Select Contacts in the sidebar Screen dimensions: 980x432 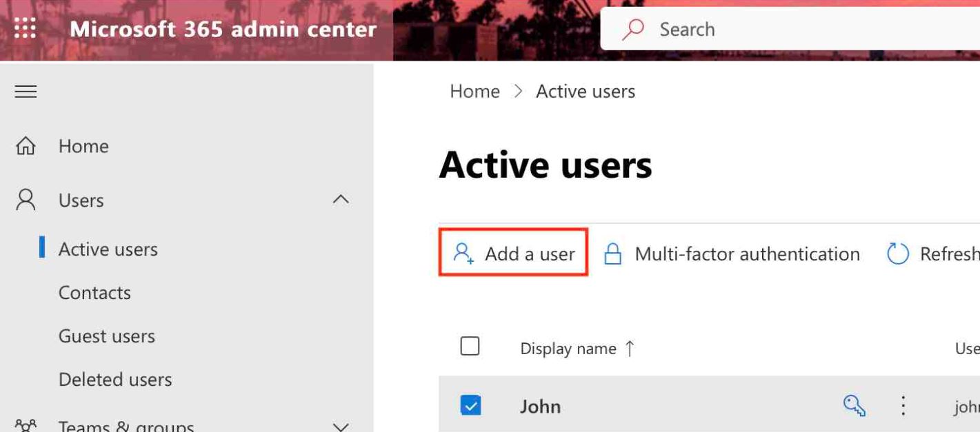[x=94, y=293]
